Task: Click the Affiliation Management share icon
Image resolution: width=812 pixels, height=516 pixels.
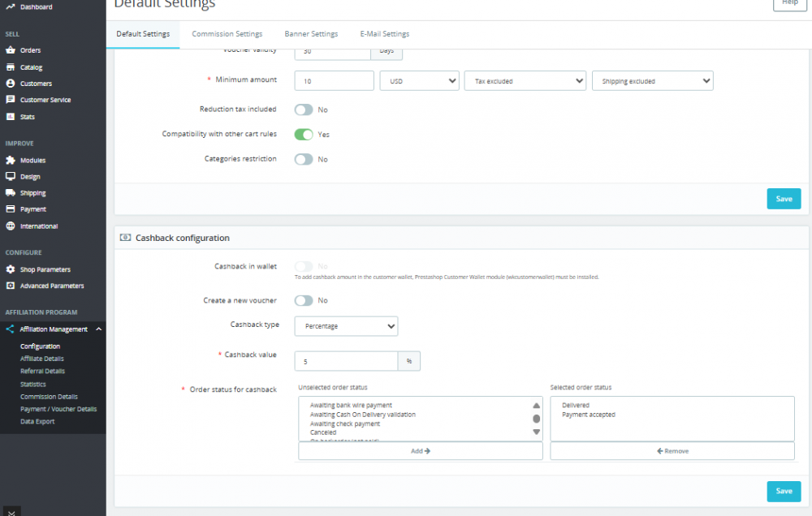Action: (11, 329)
